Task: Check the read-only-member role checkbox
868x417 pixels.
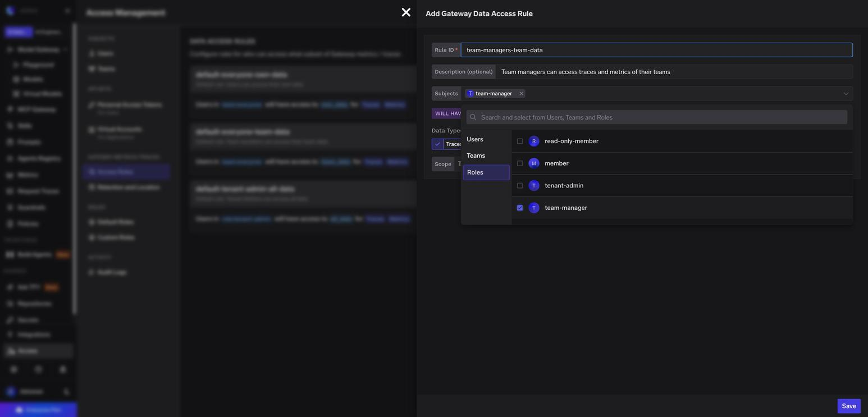Action: pyautogui.click(x=520, y=141)
